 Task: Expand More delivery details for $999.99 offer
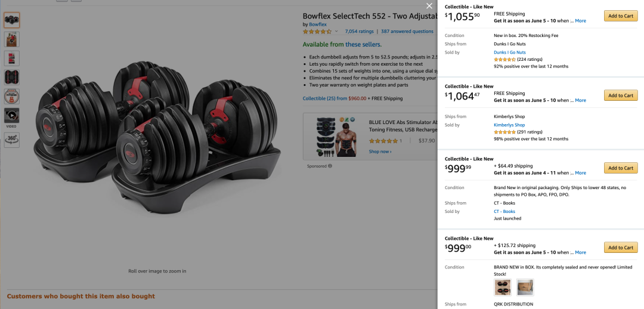pos(580,173)
